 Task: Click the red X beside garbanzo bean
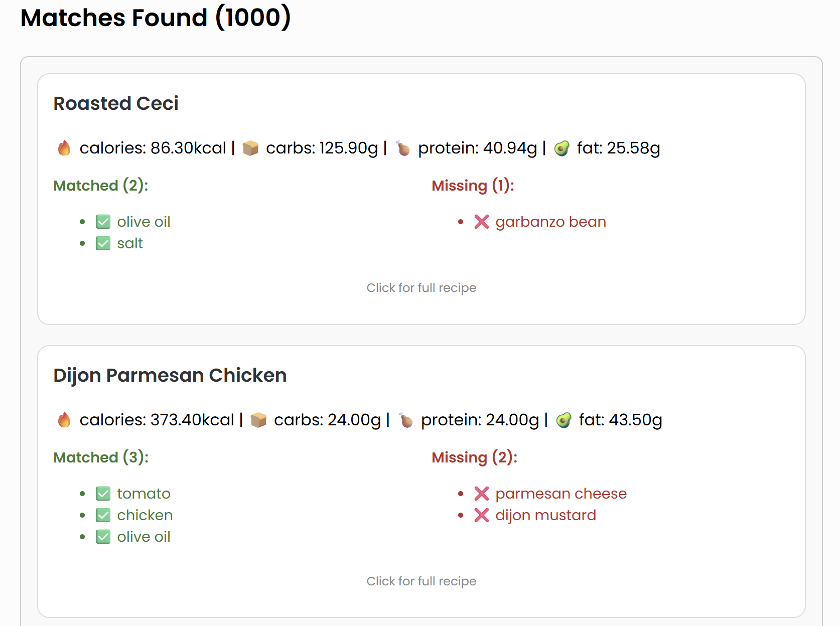coord(481,222)
